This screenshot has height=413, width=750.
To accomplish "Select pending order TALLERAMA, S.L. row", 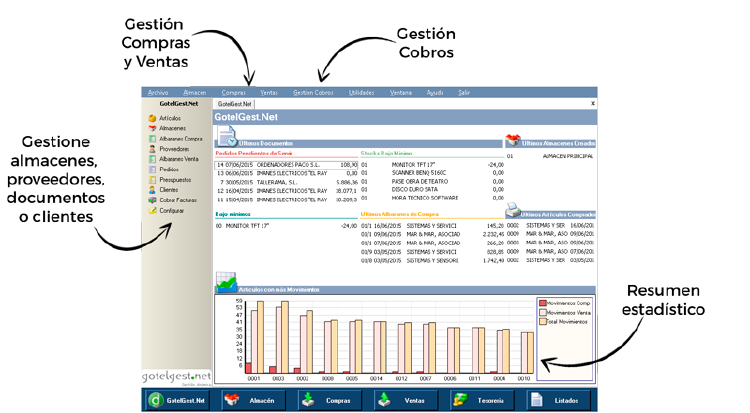I will pyautogui.click(x=287, y=182).
